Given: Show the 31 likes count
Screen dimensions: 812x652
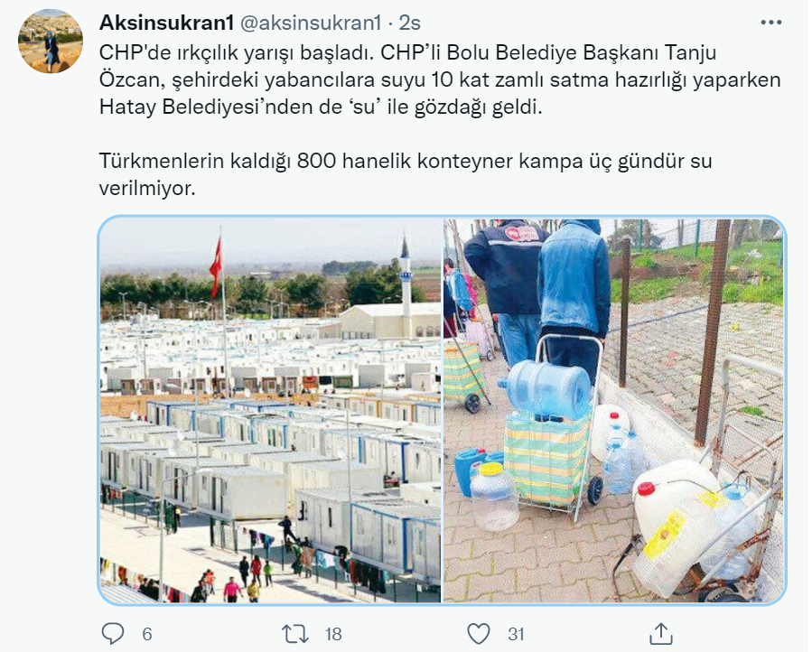Looking at the screenshot, I should 516,634.
